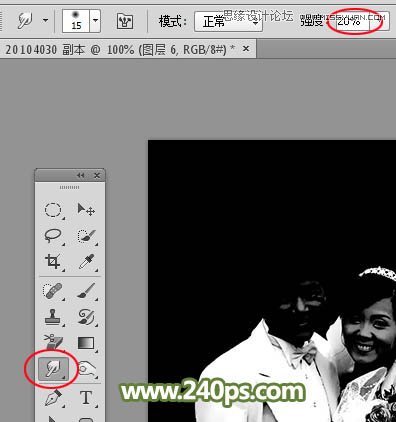Activate the Crop tool
The image size is (396, 422).
[53, 261]
